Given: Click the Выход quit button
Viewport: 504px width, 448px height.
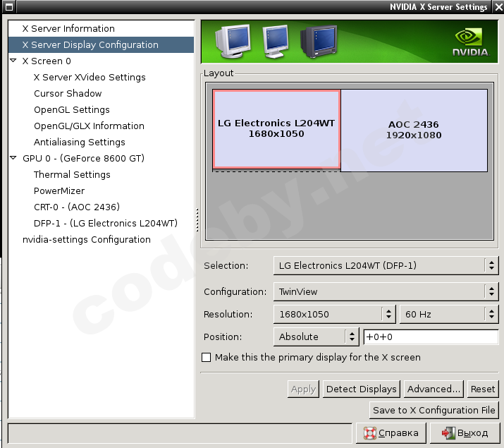Looking at the screenshot, I should 465,433.
